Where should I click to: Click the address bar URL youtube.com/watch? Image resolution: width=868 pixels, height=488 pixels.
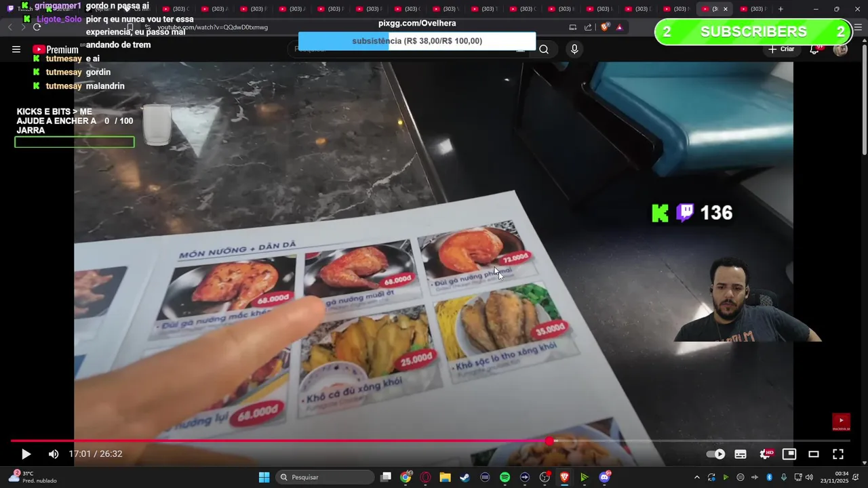click(x=213, y=27)
